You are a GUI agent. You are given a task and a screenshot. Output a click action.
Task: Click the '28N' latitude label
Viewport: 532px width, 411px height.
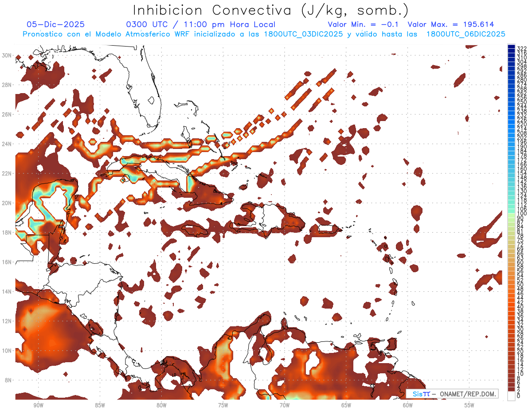(7, 85)
